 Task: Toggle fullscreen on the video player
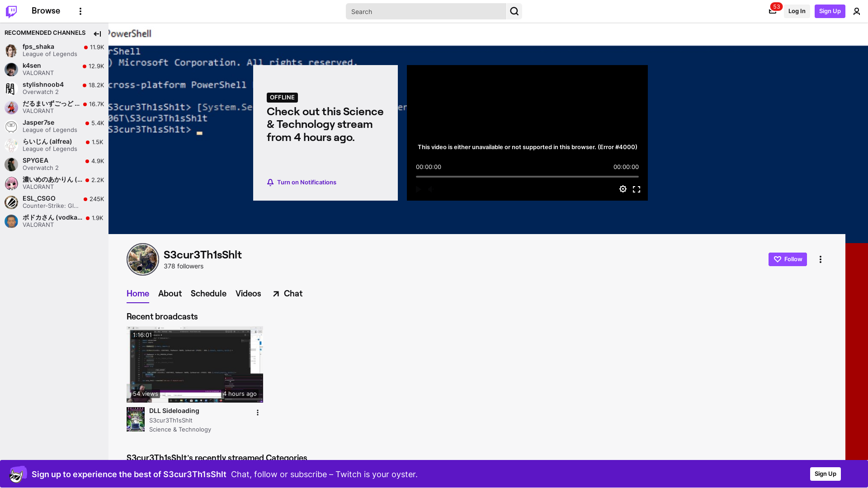637,189
